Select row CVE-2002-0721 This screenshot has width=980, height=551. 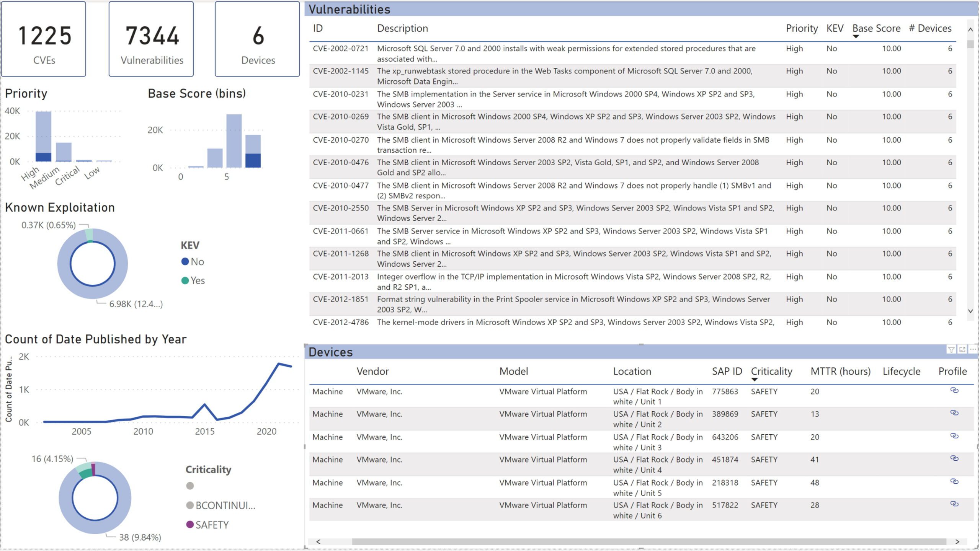[632, 54]
